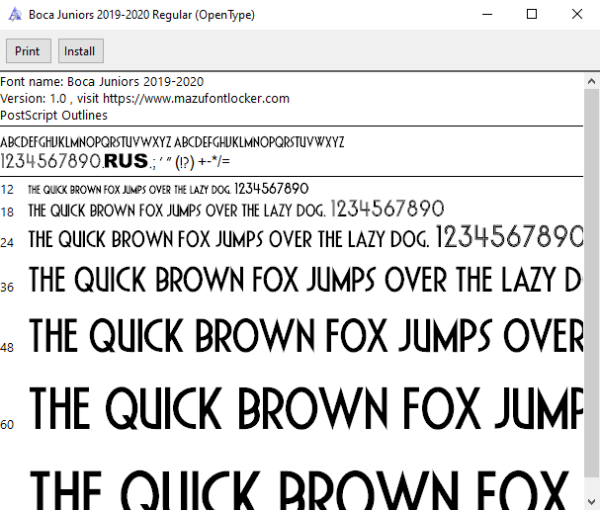
Task: Minimize the font viewer window
Action: point(487,15)
